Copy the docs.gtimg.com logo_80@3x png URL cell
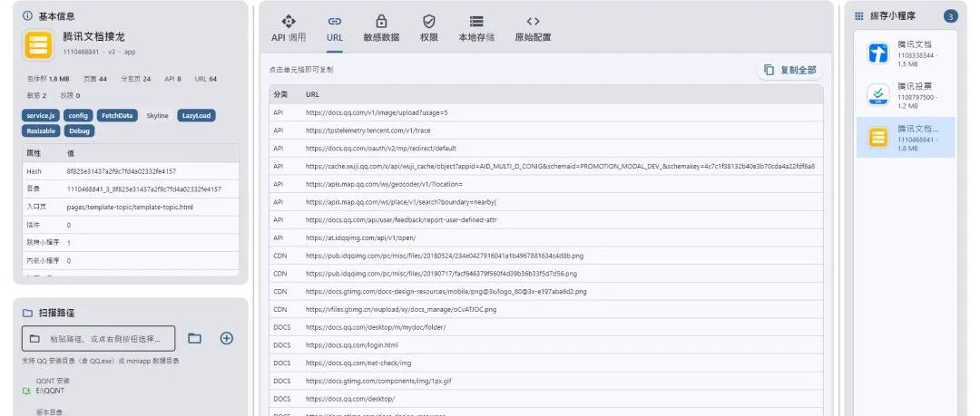 coord(446,291)
